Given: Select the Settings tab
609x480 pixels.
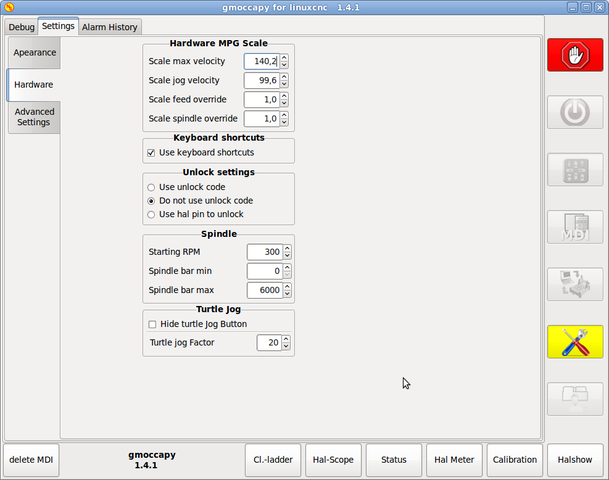Looking at the screenshot, I should pyautogui.click(x=58, y=26).
